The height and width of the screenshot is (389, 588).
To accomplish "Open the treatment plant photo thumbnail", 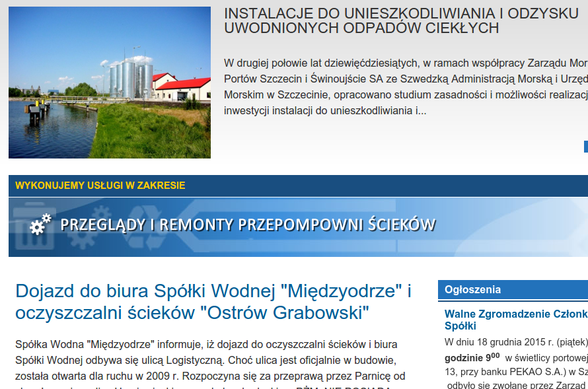I will pos(110,83).
